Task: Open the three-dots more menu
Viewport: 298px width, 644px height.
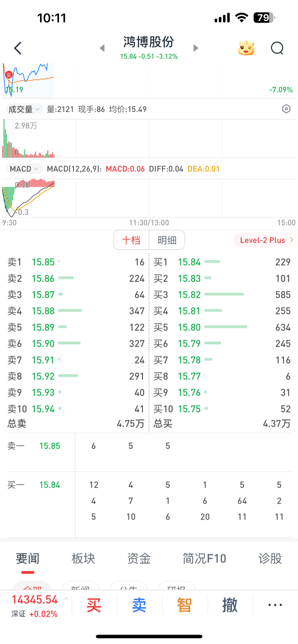Action: (275, 605)
